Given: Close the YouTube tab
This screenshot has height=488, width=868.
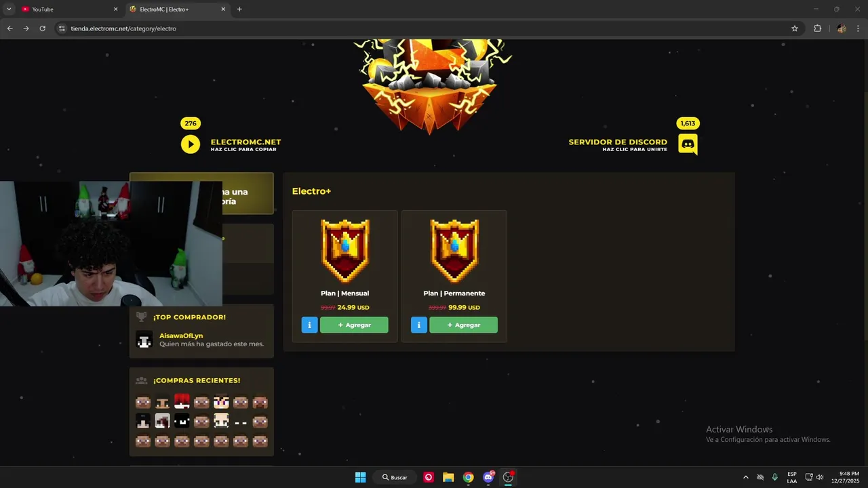Looking at the screenshot, I should pos(115,9).
